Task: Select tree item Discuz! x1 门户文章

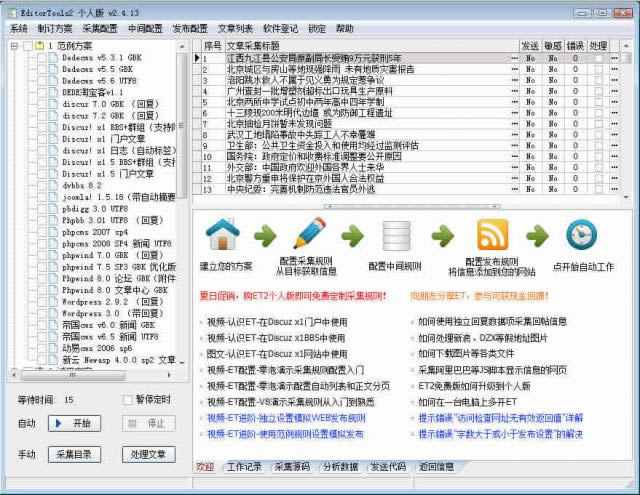Action: click(x=104, y=139)
